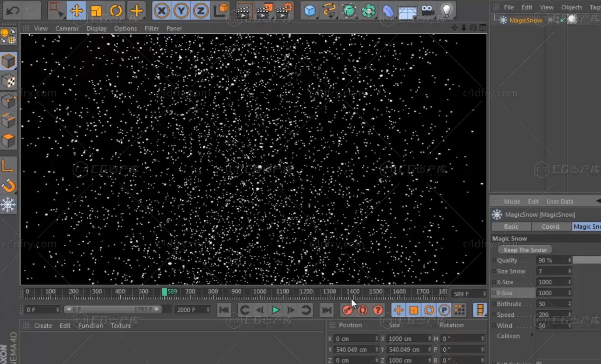The image size is (601, 364).
Task: Switch to Polygons mode
Action: [x=9, y=140]
